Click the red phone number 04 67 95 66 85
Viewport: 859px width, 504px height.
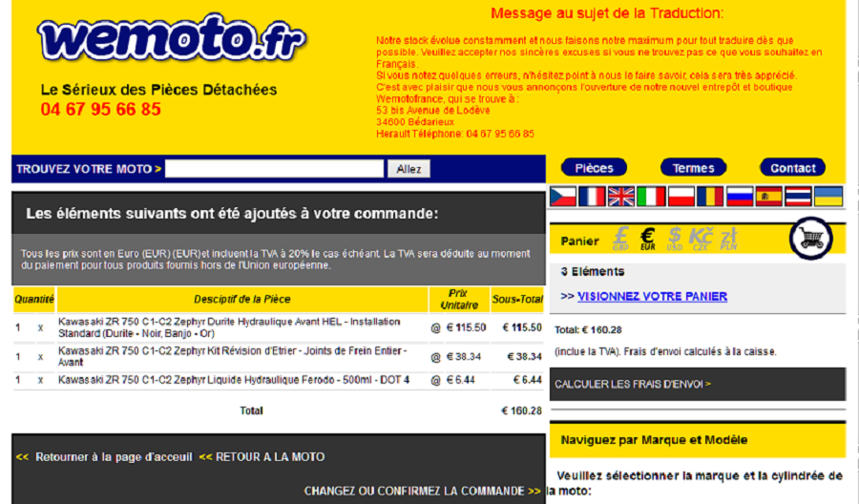pos(101,109)
